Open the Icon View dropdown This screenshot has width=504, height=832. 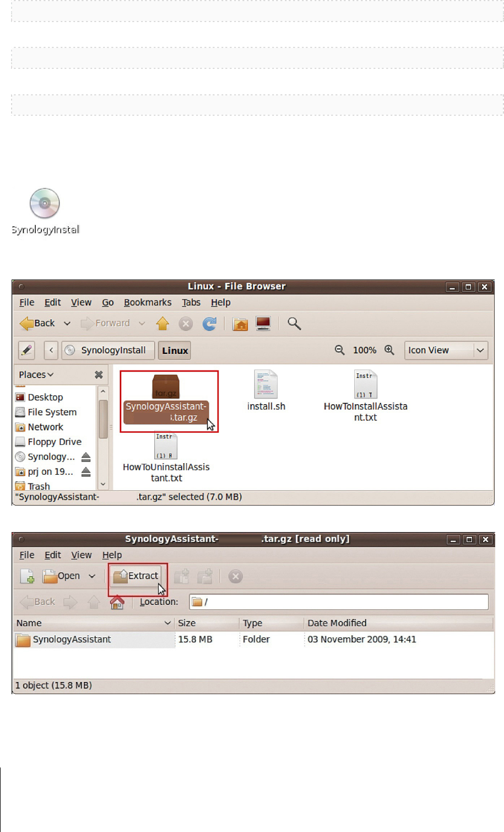tap(446, 350)
